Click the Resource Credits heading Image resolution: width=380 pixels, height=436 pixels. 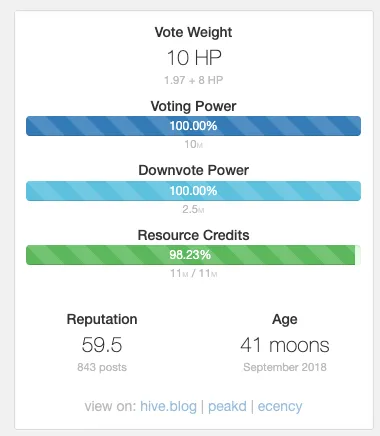point(193,235)
